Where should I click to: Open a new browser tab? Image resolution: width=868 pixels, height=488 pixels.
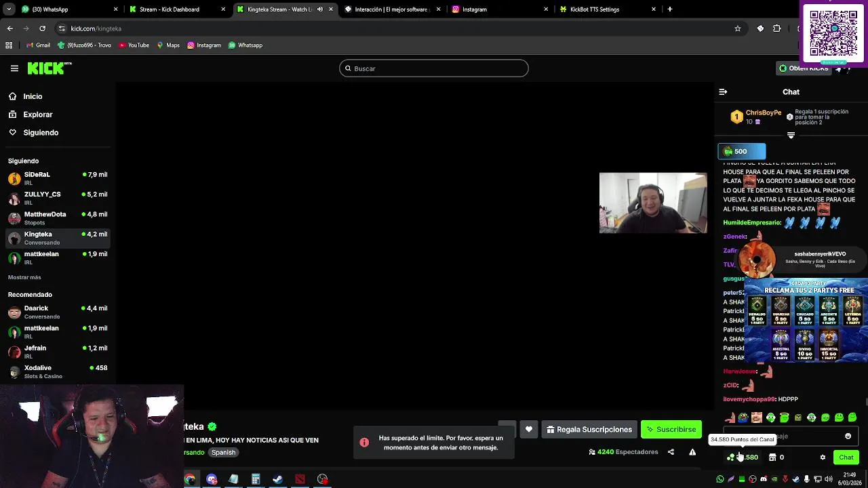(669, 9)
